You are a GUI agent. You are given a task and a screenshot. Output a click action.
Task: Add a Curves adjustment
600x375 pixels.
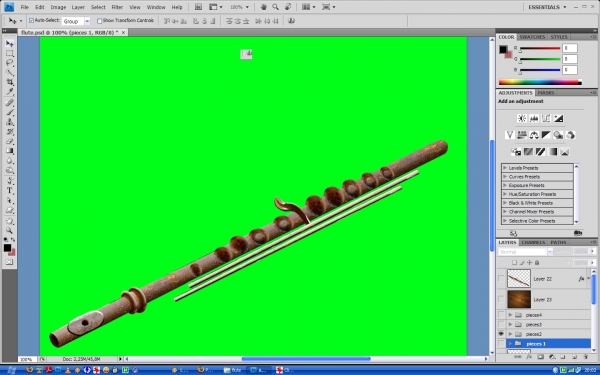[x=546, y=118]
